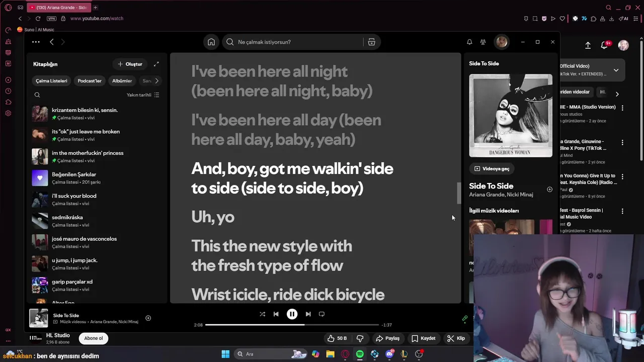Image resolution: width=644 pixels, height=362 pixels.
Task: Skip to next track
Action: point(308,314)
